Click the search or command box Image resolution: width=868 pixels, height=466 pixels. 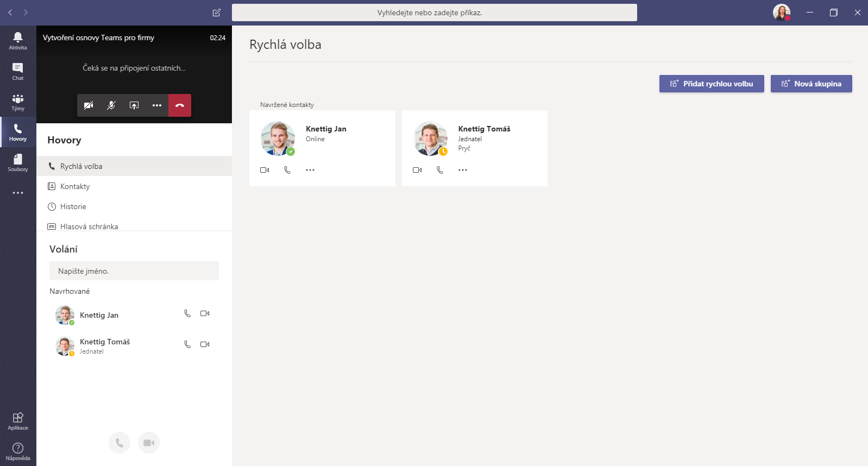click(435, 12)
